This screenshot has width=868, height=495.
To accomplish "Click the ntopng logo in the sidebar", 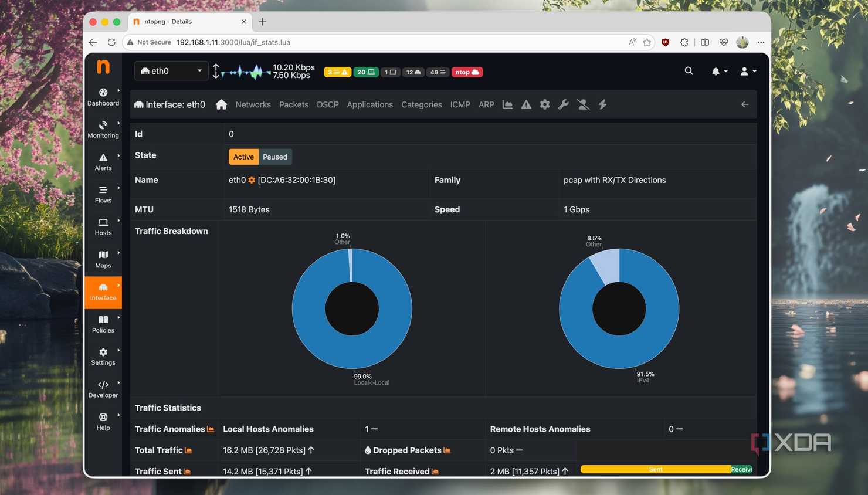I will tap(103, 67).
